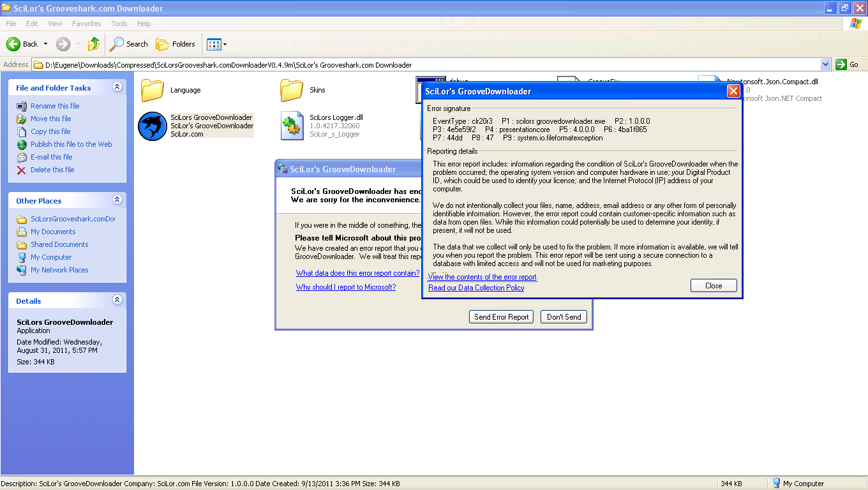The image size is (868, 490).
Task: Open the Search toolbar button
Action: coord(129,44)
